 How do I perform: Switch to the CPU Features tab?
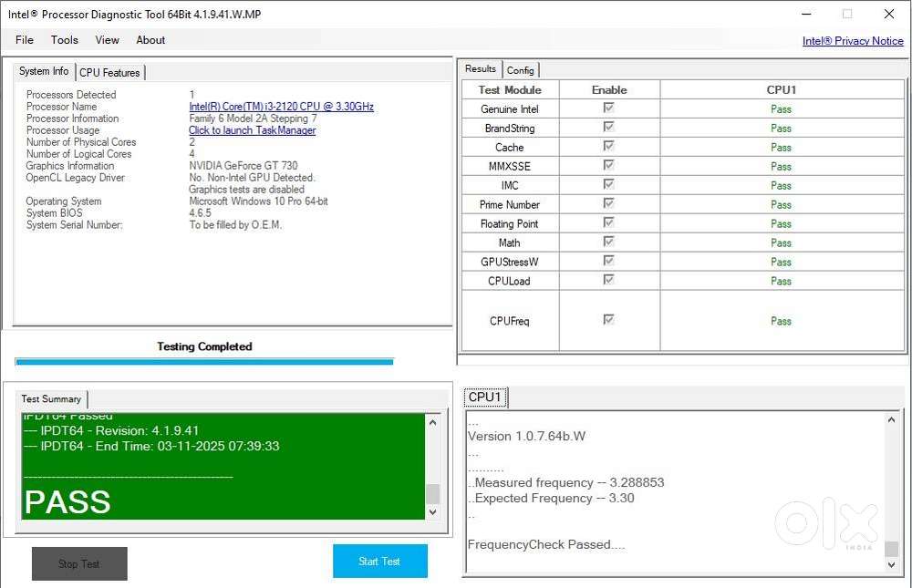point(109,72)
